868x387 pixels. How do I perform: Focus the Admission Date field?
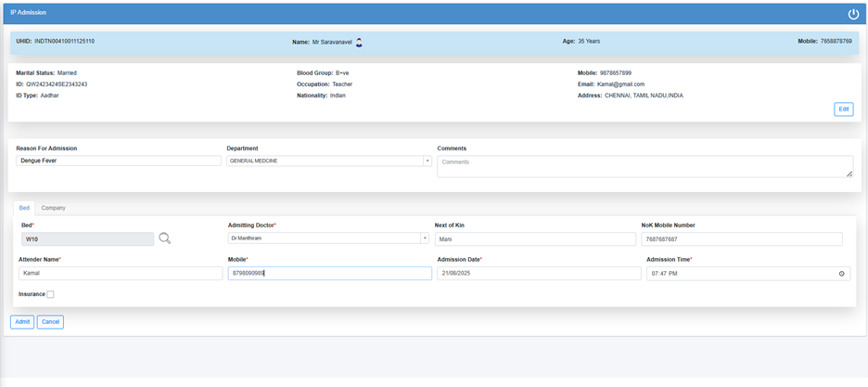539,274
